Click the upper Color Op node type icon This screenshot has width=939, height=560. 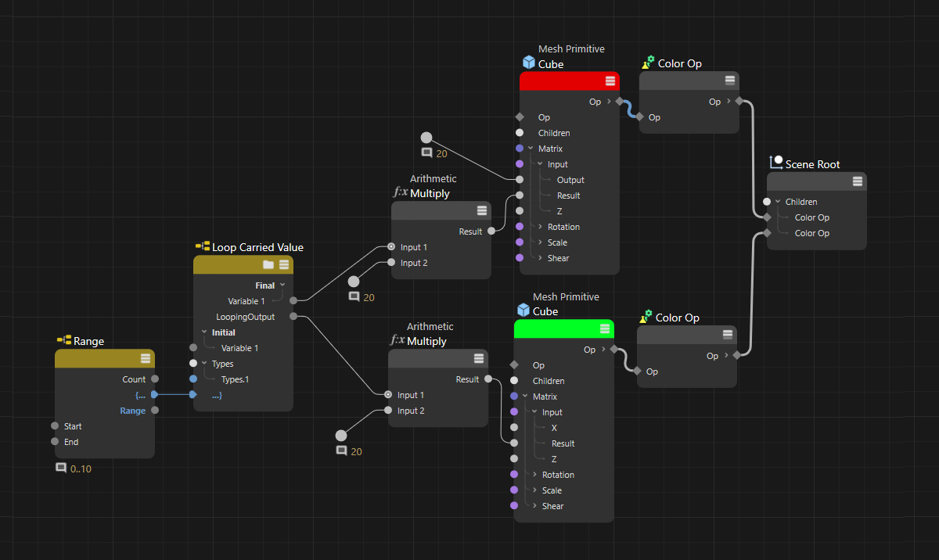click(x=648, y=63)
